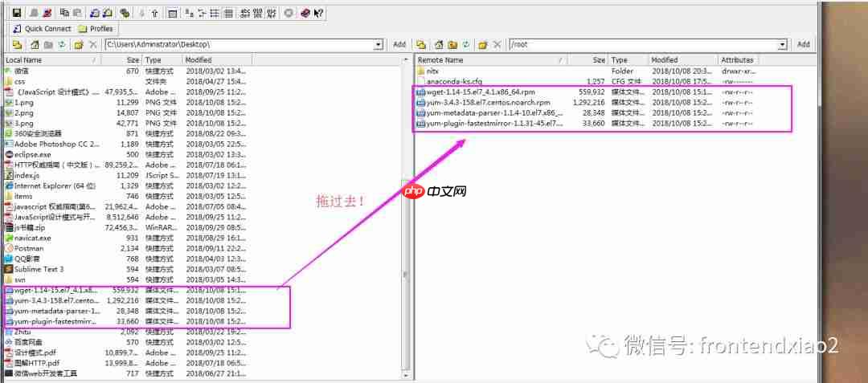Viewport: 868px width, 383px height.
Task: Go to remote home folder icon
Action: pos(439,45)
